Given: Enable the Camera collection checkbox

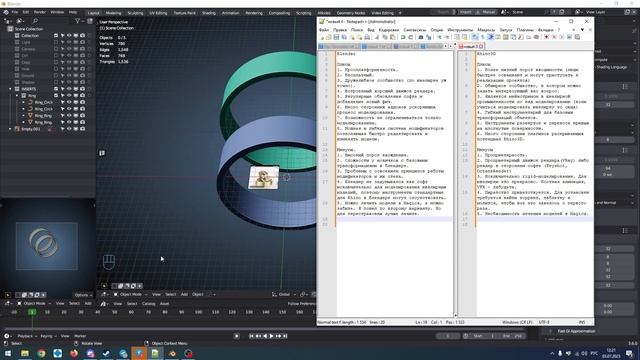Looking at the screenshot, I should tap(56, 49).
